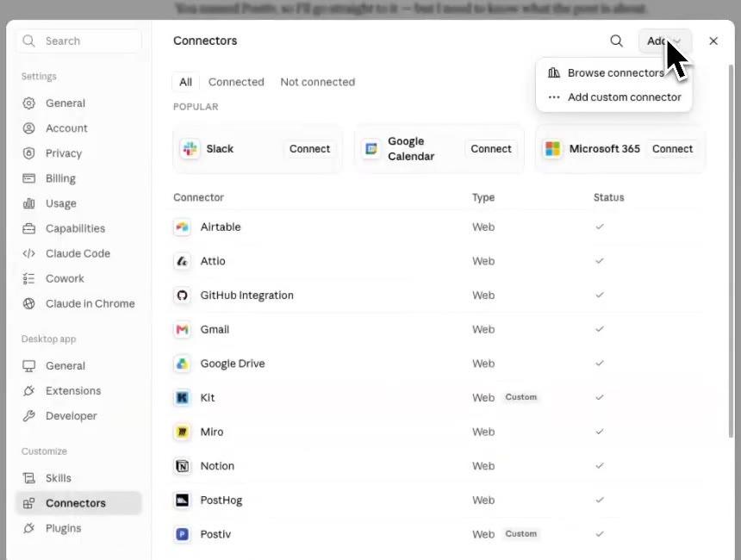Switch to the Not connected tab
Viewport: 741px width, 560px height.
[318, 82]
